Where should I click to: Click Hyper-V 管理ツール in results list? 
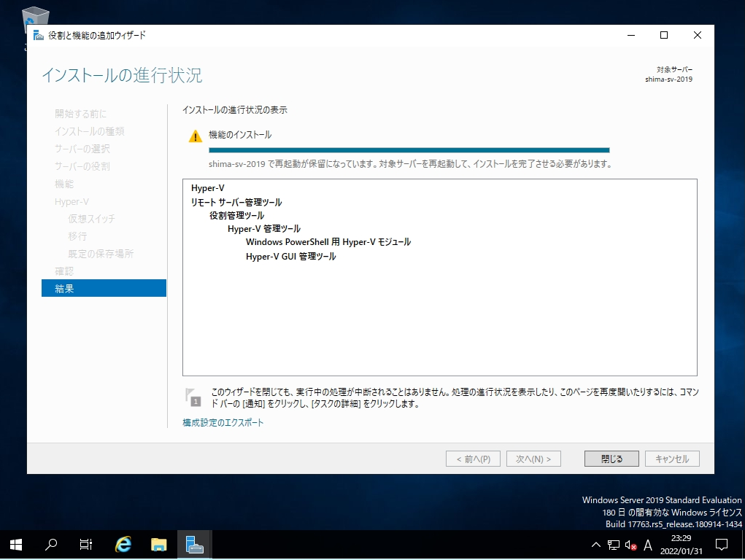(x=264, y=229)
